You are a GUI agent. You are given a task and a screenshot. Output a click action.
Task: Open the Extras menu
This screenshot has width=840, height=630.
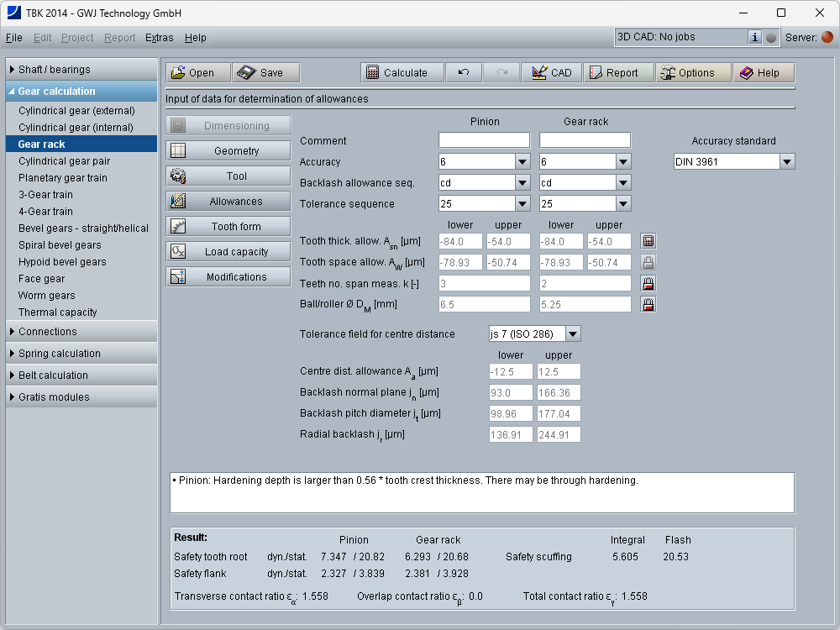point(159,38)
